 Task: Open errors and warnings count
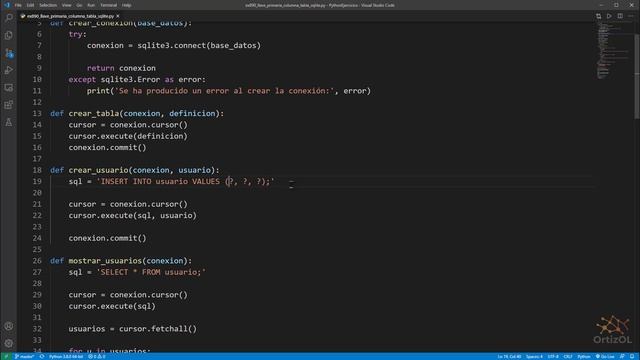[x=97, y=356]
